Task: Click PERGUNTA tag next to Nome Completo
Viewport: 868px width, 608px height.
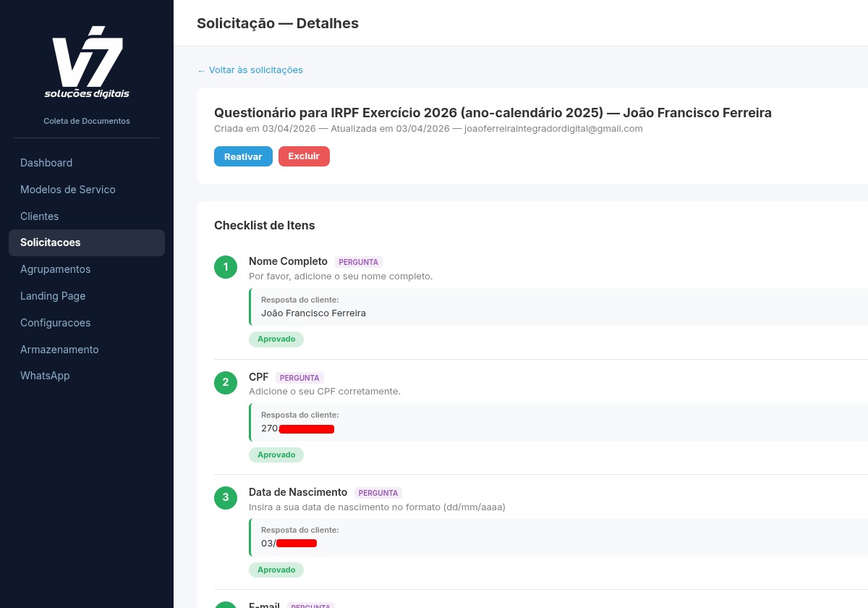Action: point(358,262)
